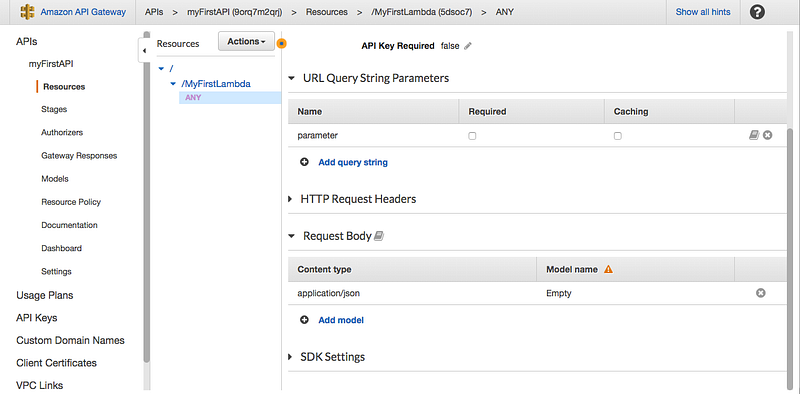Image resolution: width=800 pixels, height=394 pixels.
Task: Click Amazon API Gateway title link
Action: click(82, 12)
